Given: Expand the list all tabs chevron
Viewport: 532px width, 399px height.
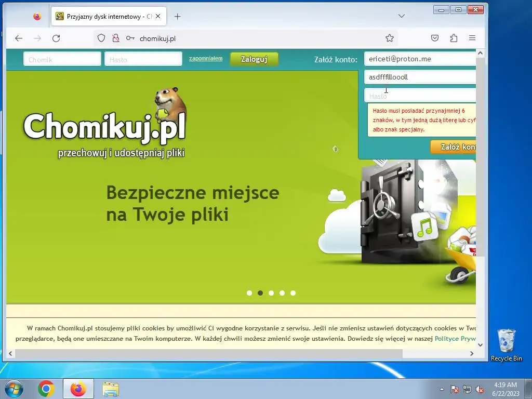Looking at the screenshot, I should [402, 16].
